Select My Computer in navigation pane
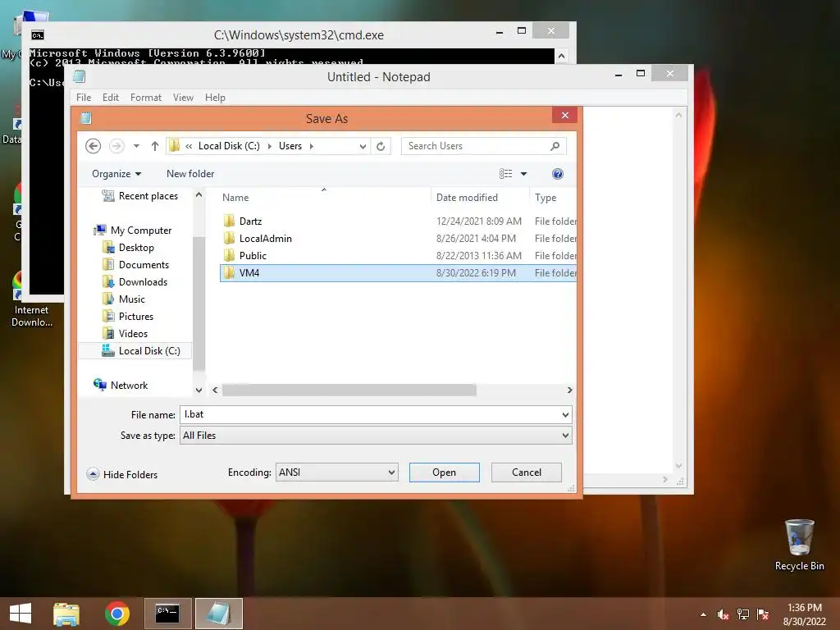840x630 pixels. pos(133,231)
